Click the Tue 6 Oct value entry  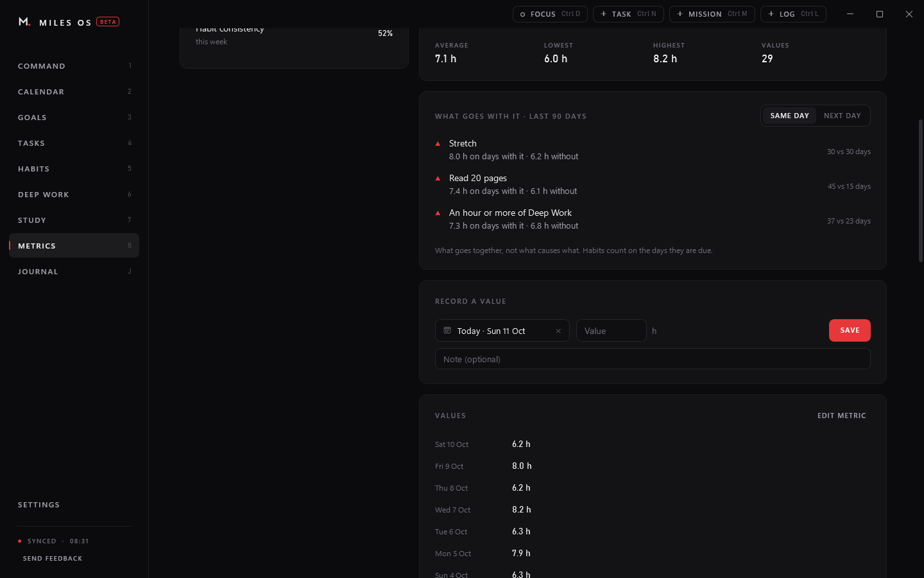coord(653,532)
